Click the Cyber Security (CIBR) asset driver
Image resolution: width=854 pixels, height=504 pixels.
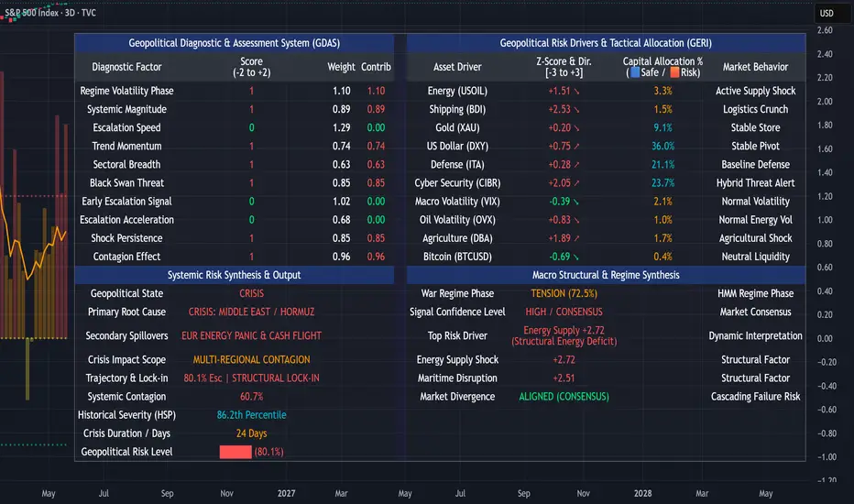(x=457, y=183)
